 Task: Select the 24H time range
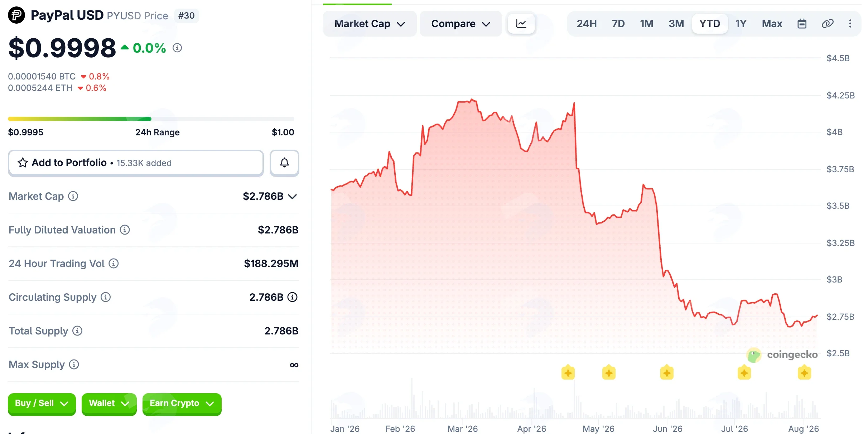point(587,24)
